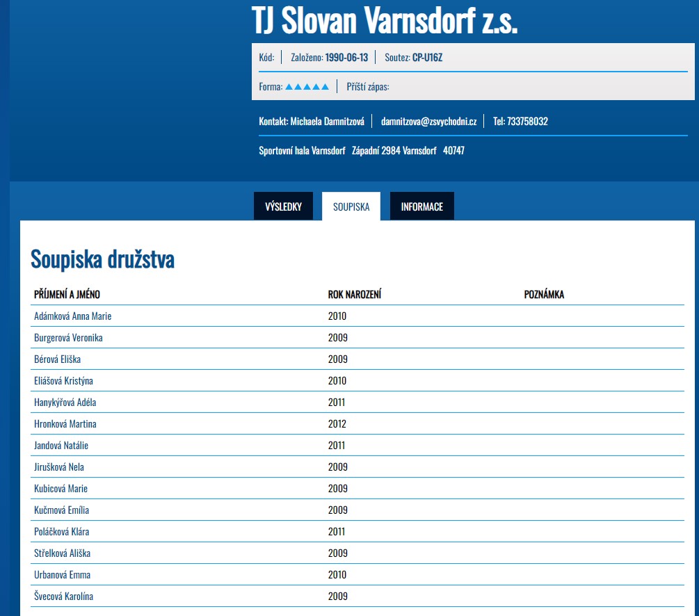699x616 pixels.
Task: Open player Jirušková Nela
Action: click(x=59, y=467)
